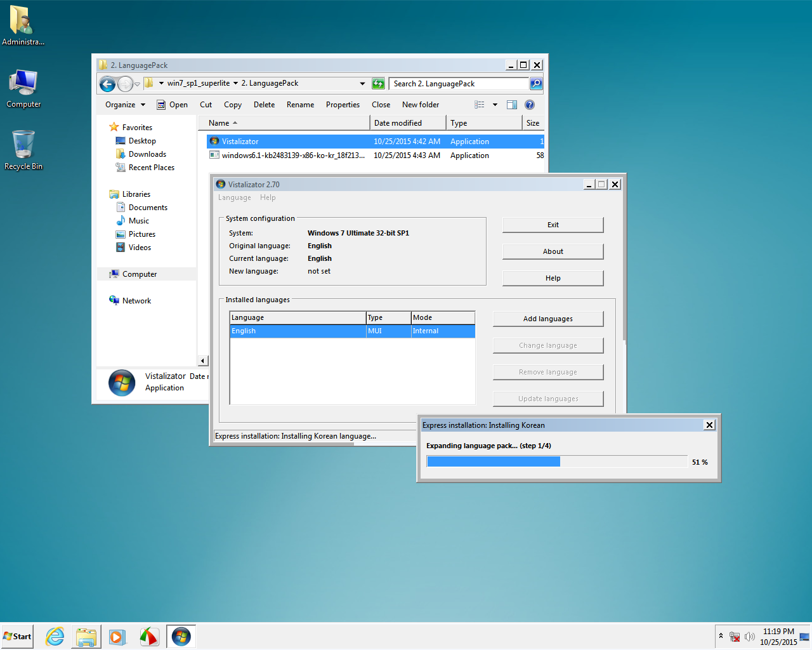Click Open in the Explorer toolbar
Viewport: 812px width, 650px height.
[173, 105]
